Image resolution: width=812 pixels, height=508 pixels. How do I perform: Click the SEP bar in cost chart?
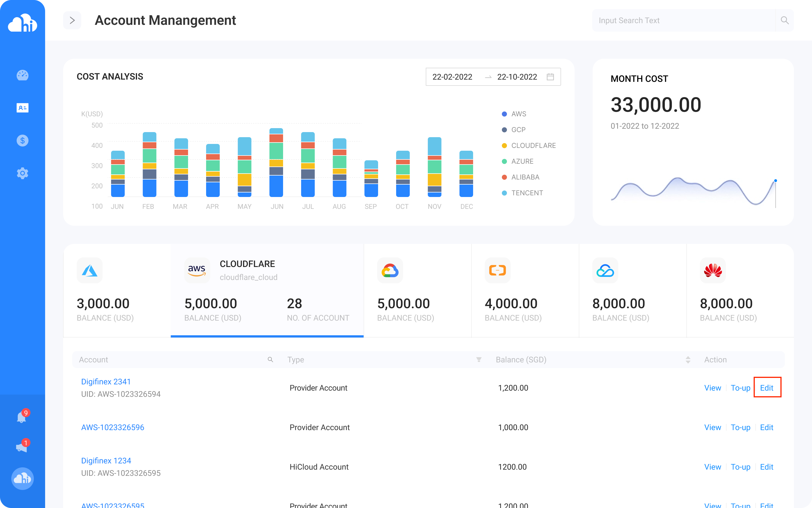(371, 178)
